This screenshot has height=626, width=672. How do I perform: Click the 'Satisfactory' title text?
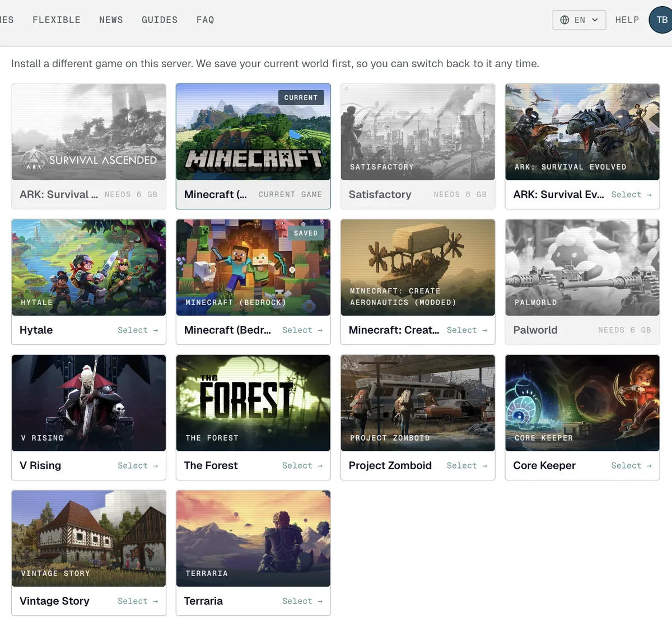coord(380,194)
